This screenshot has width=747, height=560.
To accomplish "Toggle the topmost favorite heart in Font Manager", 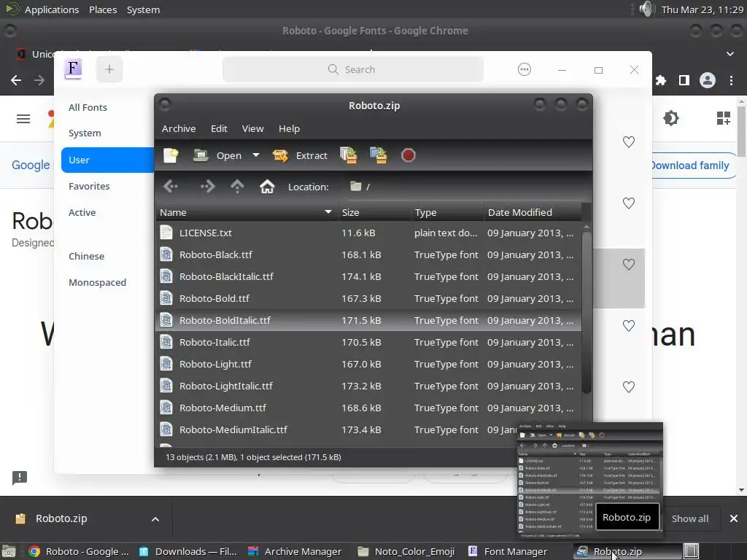I will 628,142.
